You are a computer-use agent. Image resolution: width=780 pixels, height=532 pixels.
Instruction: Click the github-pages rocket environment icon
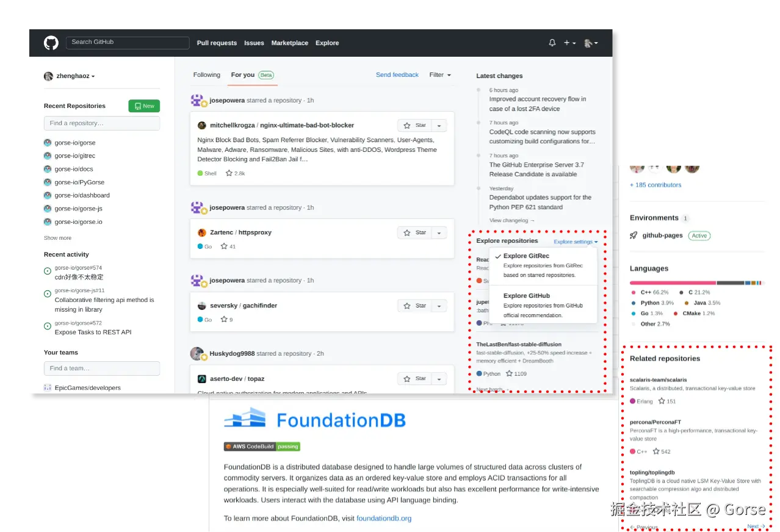click(634, 235)
